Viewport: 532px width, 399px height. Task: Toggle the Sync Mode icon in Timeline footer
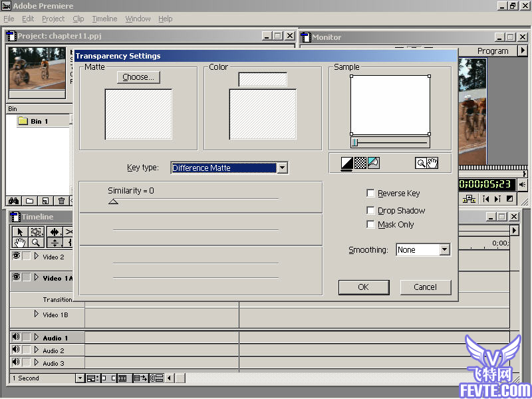click(157, 378)
